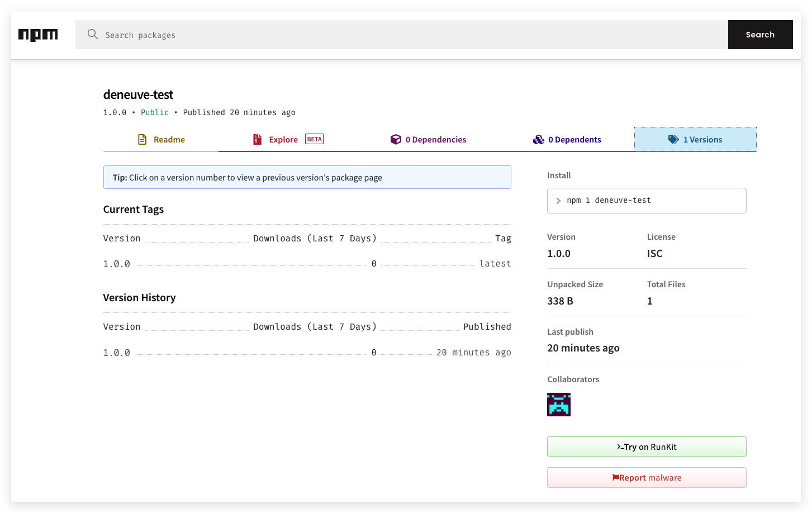Image resolution: width=812 pixels, height=513 pixels.
Task: Click the Tag column header
Action: [x=504, y=239]
